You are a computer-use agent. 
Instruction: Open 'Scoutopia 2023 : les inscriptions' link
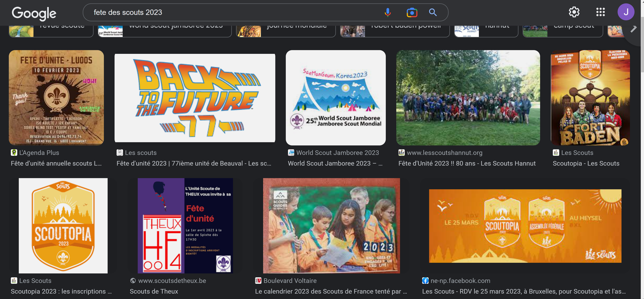[x=61, y=292]
